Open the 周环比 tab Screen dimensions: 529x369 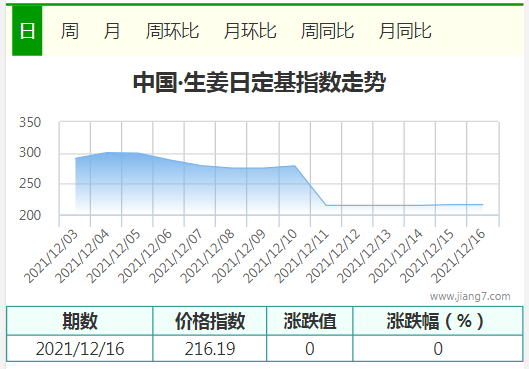[x=172, y=31]
